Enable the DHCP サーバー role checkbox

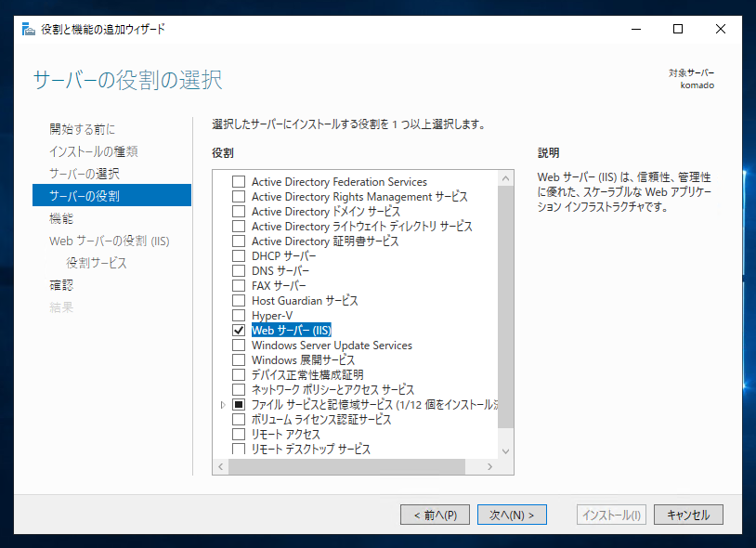239,256
